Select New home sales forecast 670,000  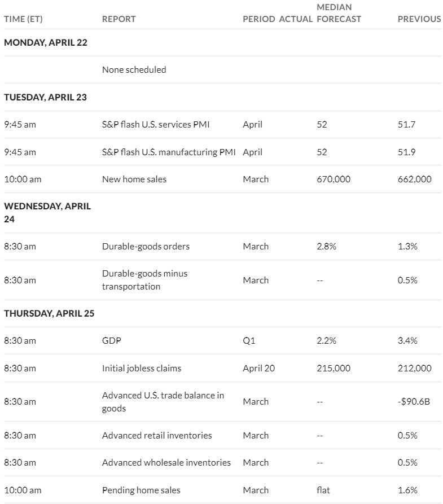[x=334, y=179]
